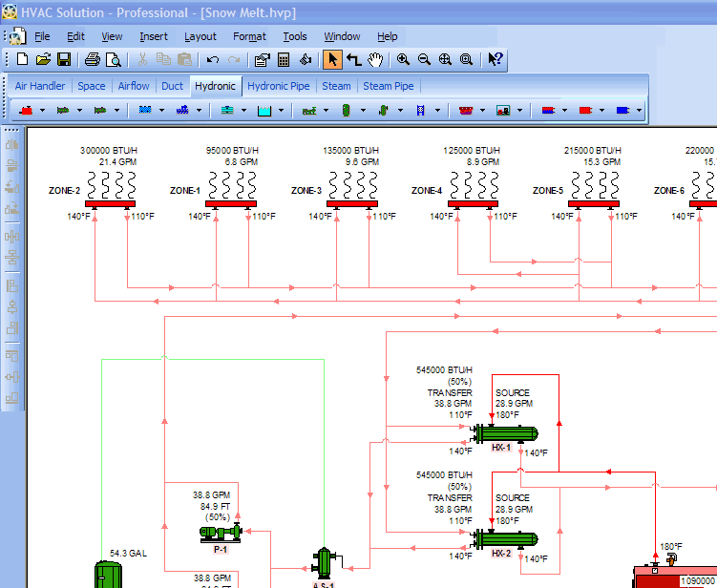
Task: Click the paint bucket icon
Action: [x=305, y=59]
